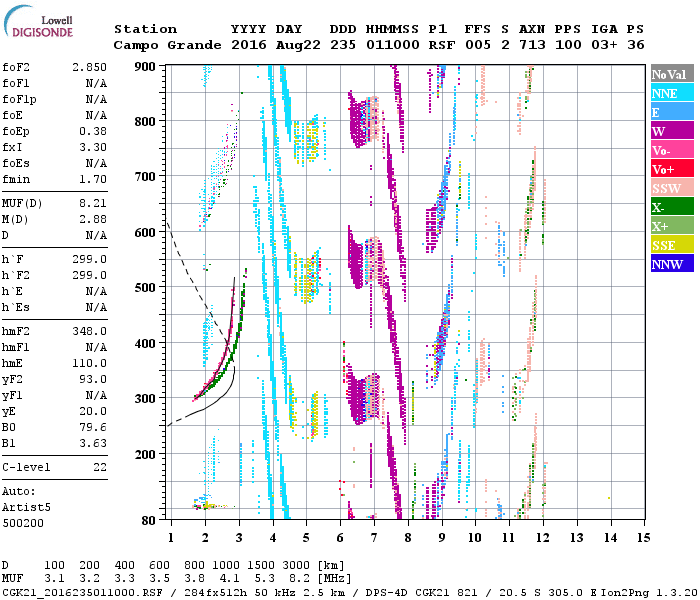Click the hmF2 value 348.0
700x600 pixels.
tap(89, 332)
